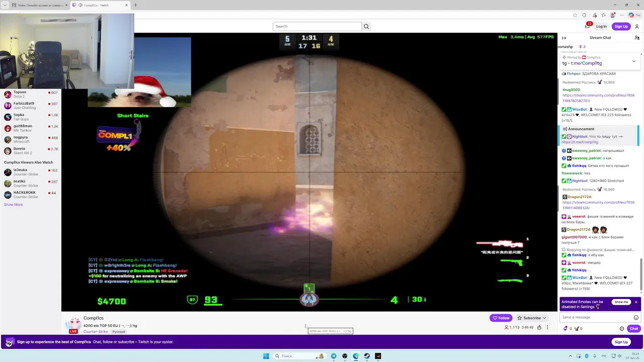Collapse Stream Chat with the arrow icon
The height and width of the screenshot is (362, 644).
pyautogui.click(x=564, y=38)
